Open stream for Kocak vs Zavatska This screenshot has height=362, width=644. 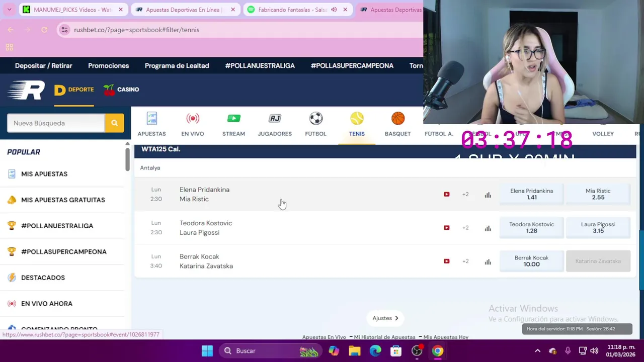point(446,261)
